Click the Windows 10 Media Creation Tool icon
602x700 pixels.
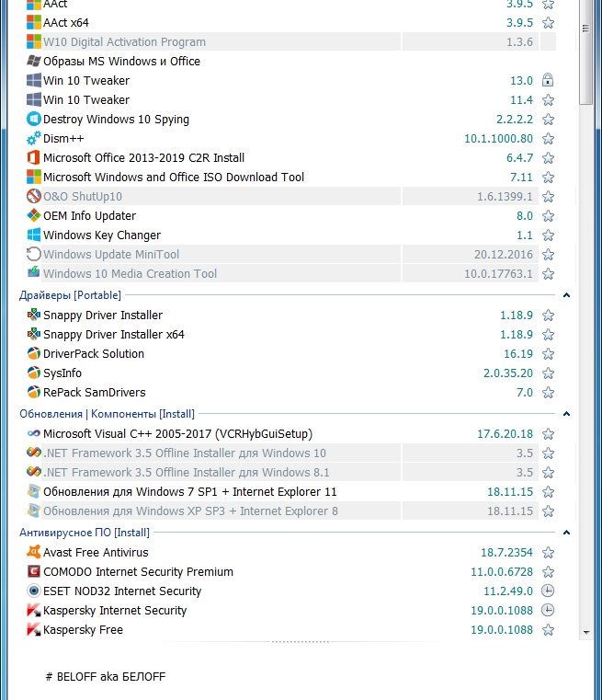33,272
